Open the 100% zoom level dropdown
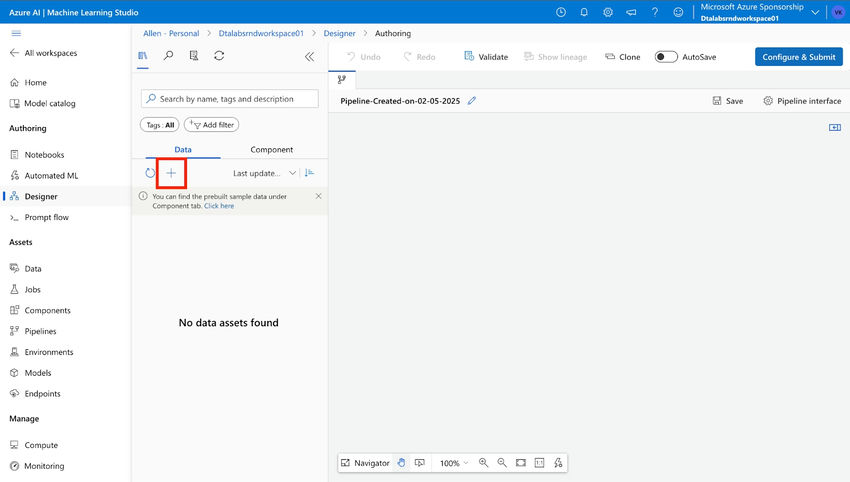The image size is (850, 482). tap(454, 463)
